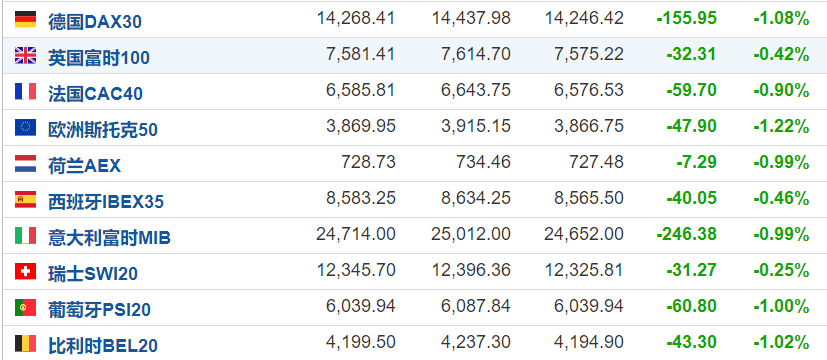827x360 pixels.
Task: Click the UK flag icon
Action: 25,55
